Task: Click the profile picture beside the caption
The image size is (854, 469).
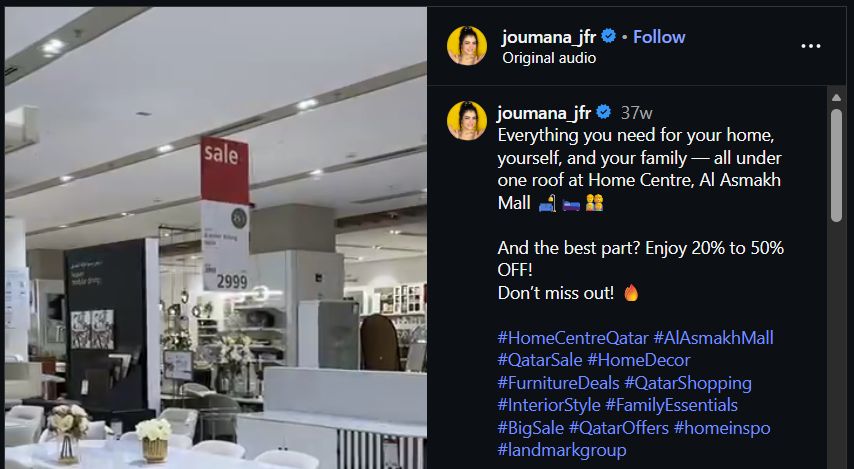Action: click(x=467, y=120)
